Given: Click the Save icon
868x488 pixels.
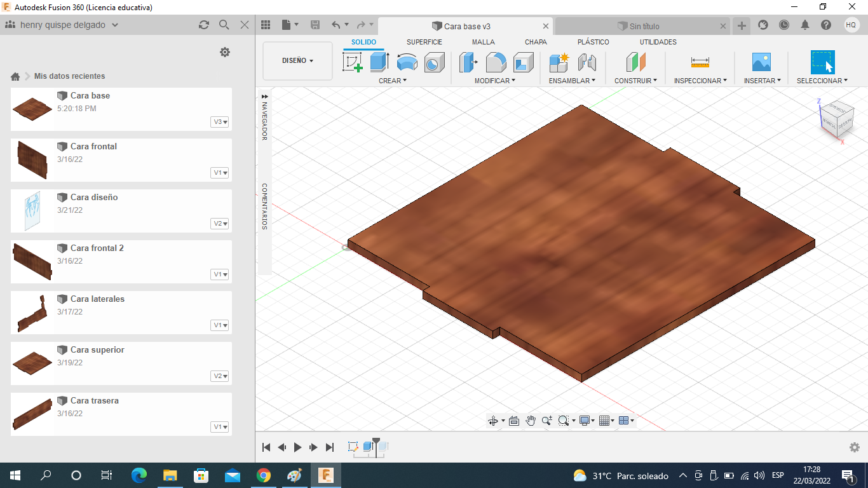Looking at the screenshot, I should tap(315, 25).
